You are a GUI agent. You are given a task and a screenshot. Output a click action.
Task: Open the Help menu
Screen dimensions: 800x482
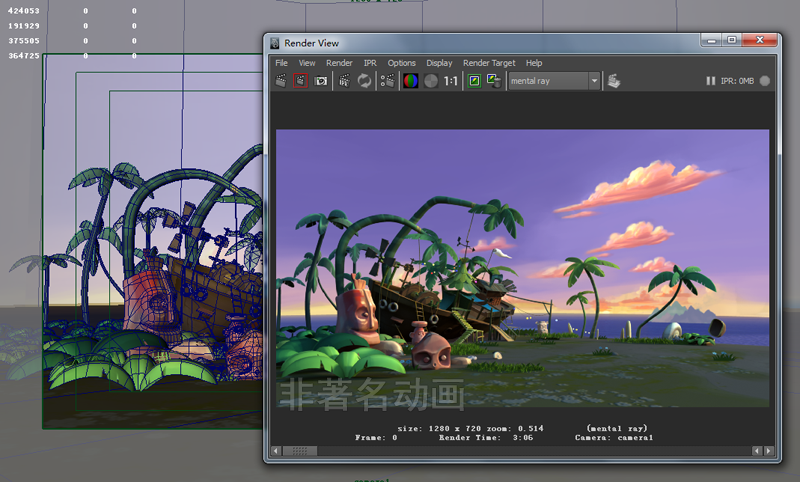pos(534,63)
